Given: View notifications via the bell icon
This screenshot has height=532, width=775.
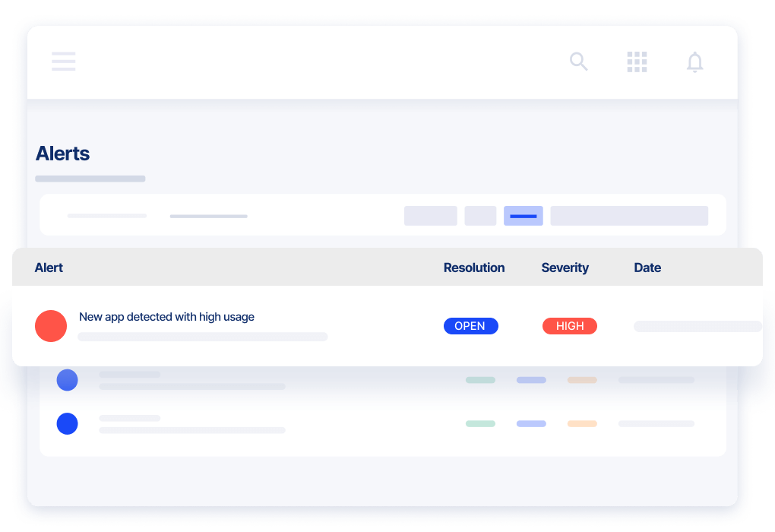Looking at the screenshot, I should click(x=694, y=62).
